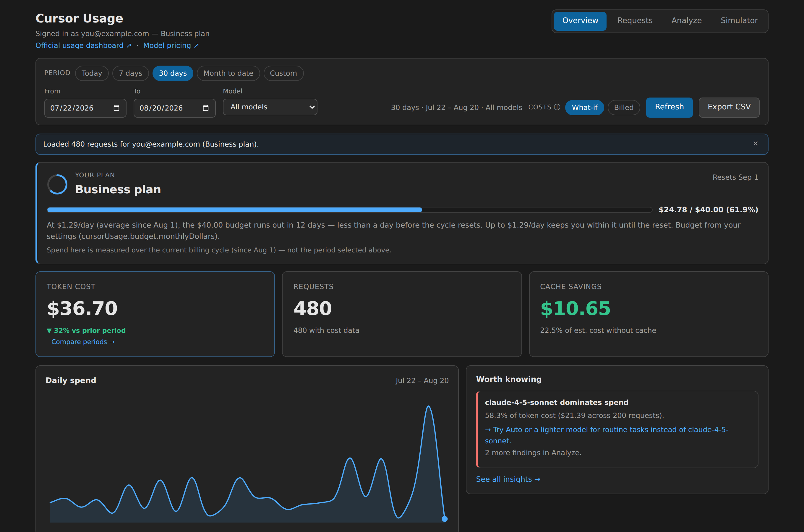Click the budget progress bar
The height and width of the screenshot is (532, 804).
pyautogui.click(x=349, y=210)
